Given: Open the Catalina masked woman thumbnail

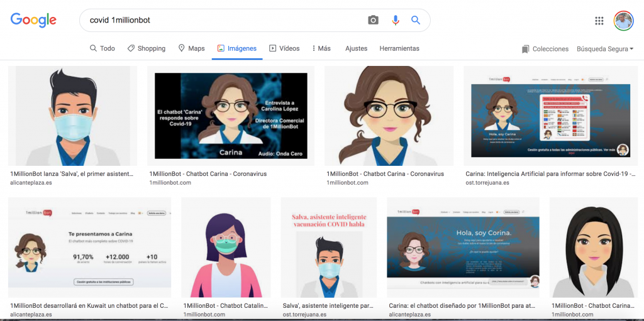Looking at the screenshot, I should [226, 247].
